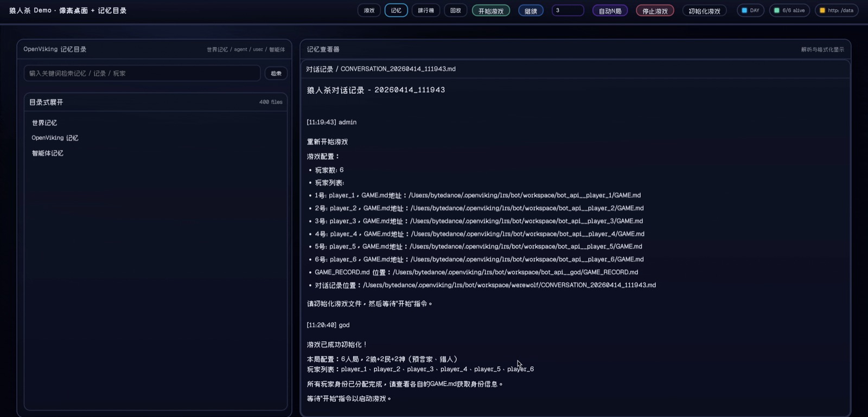The height and width of the screenshot is (417, 868).
Task: Click the DAY phase status chip
Action: coord(751,10)
